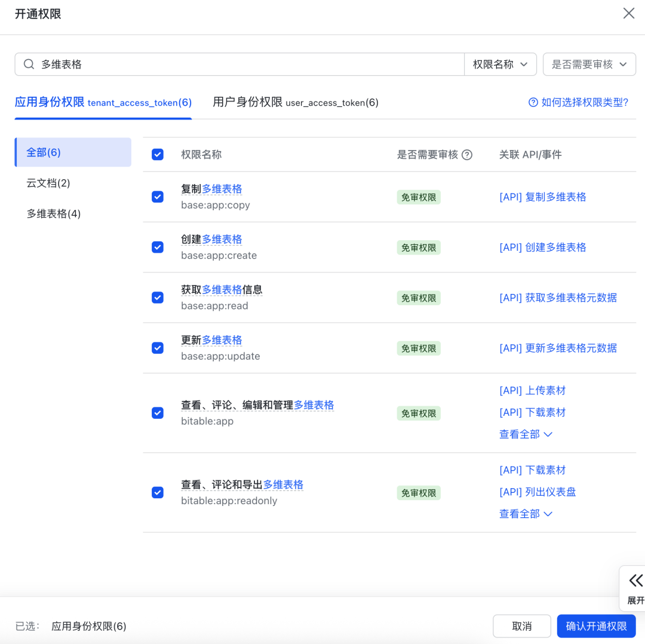Select the 云文档(2) category in the sidebar
The image size is (645, 644).
coord(48,183)
